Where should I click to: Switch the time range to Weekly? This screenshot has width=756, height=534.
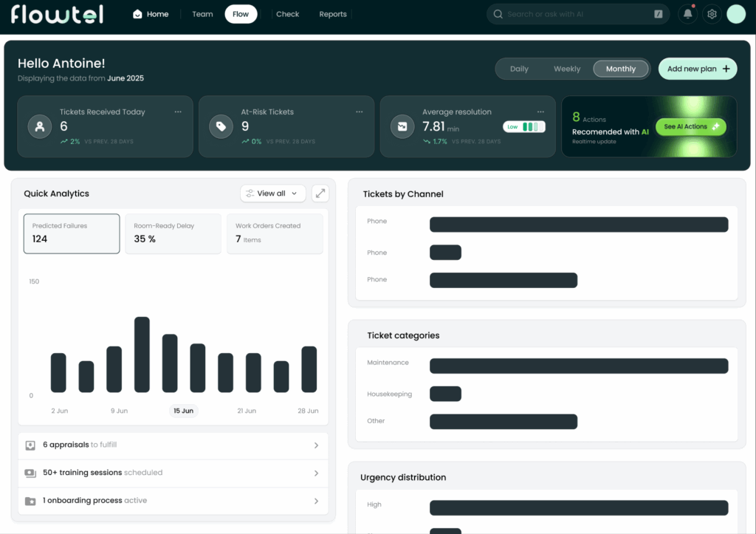(567, 69)
